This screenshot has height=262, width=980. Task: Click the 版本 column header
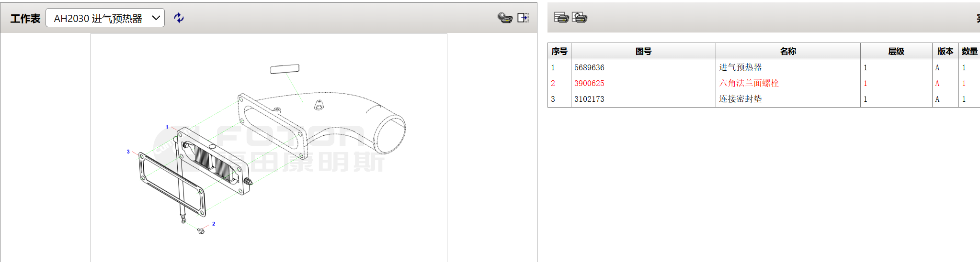tap(945, 51)
